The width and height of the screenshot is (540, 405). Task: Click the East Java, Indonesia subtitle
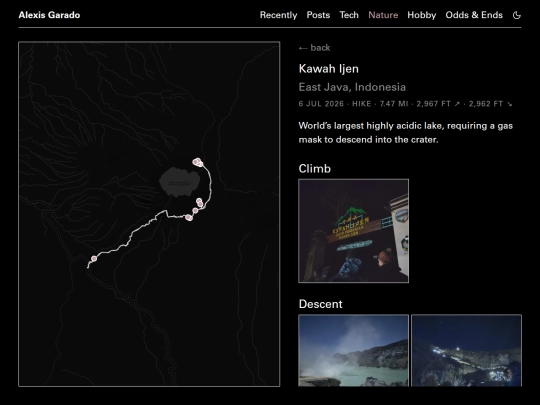pyautogui.click(x=352, y=87)
